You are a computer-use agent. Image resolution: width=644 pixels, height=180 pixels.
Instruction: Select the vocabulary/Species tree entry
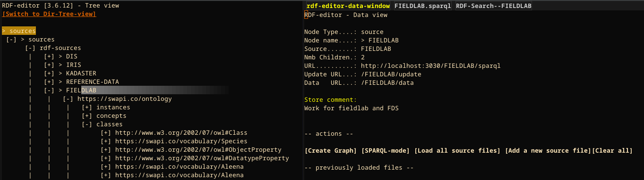[x=181, y=141]
